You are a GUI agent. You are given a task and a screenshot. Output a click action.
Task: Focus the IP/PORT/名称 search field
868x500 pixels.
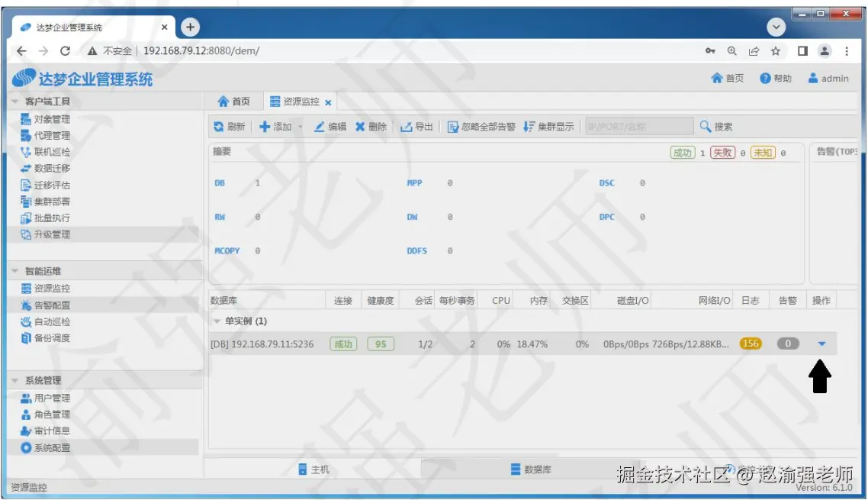tap(639, 127)
